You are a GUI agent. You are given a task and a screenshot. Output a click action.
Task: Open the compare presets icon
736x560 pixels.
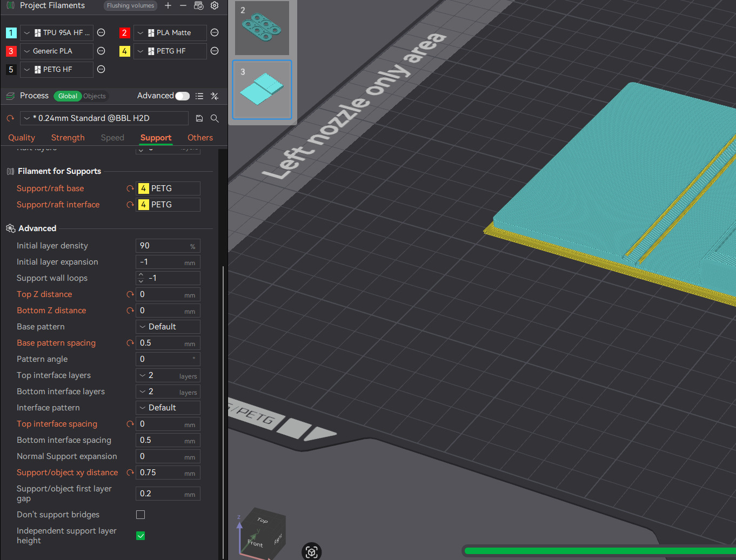click(215, 96)
